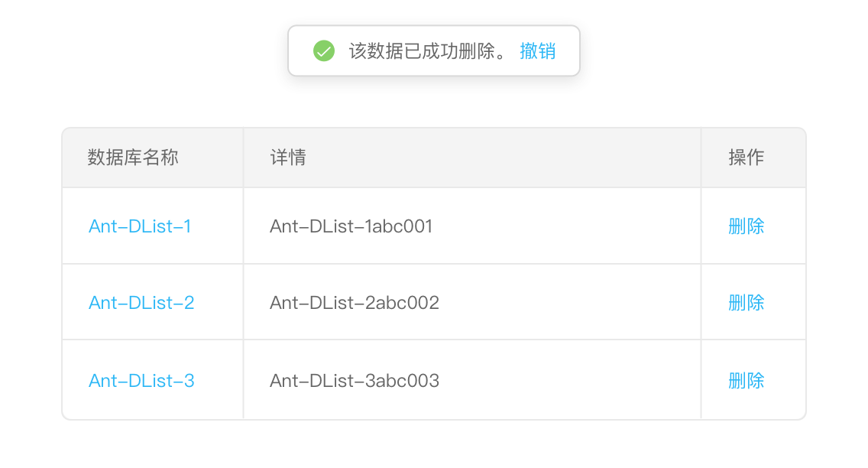Viewport: 868px width, 468px height.
Task: Remove Ant-DList-3 using its 删除 link
Action: tap(747, 381)
